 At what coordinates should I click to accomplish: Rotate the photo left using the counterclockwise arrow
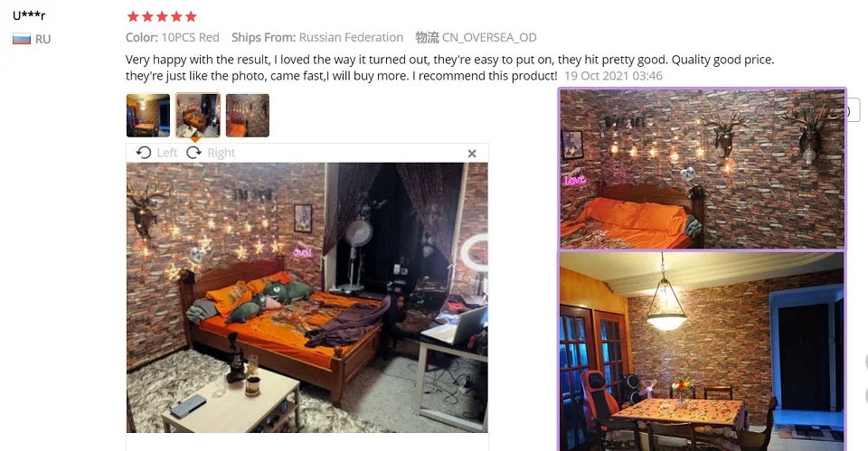pos(144,152)
